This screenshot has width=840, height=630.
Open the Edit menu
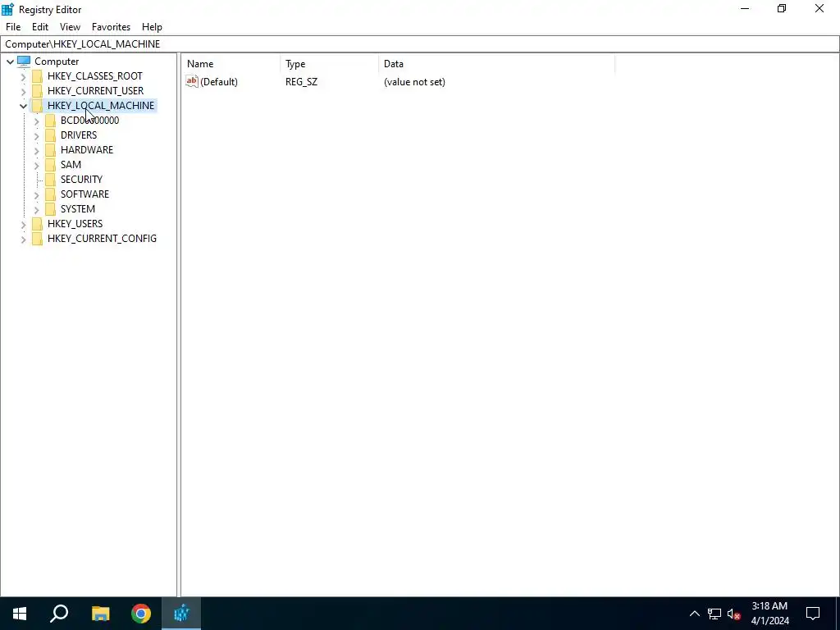tap(40, 27)
